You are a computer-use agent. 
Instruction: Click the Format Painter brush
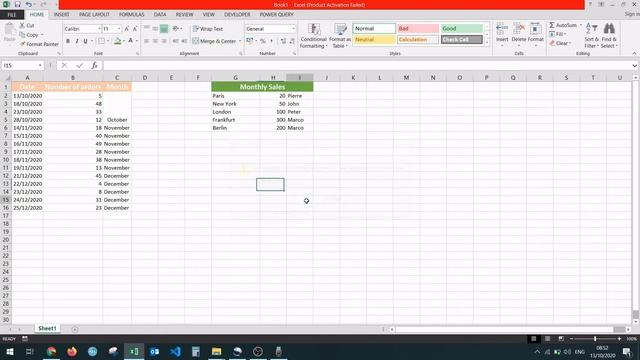23,44
